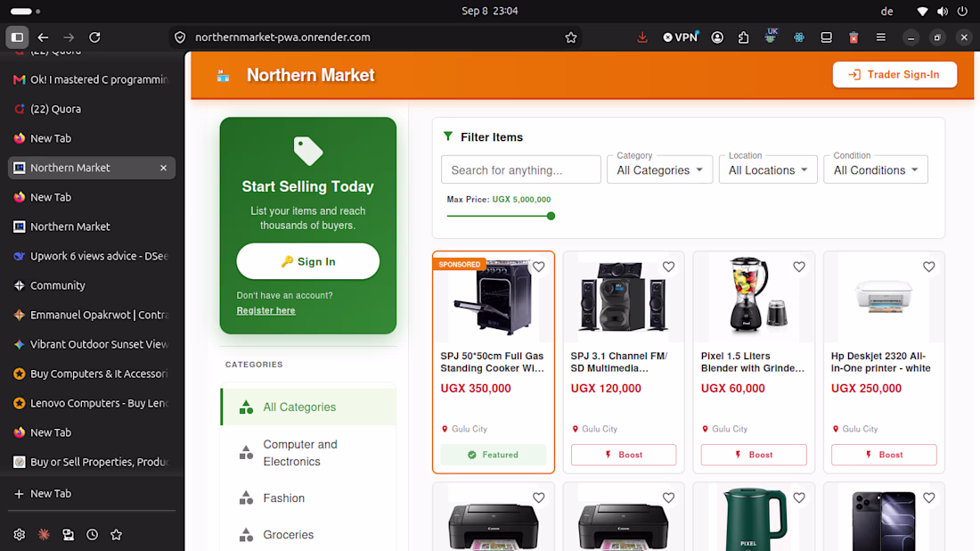
Task: Select All Categories in sidebar
Action: [308, 407]
